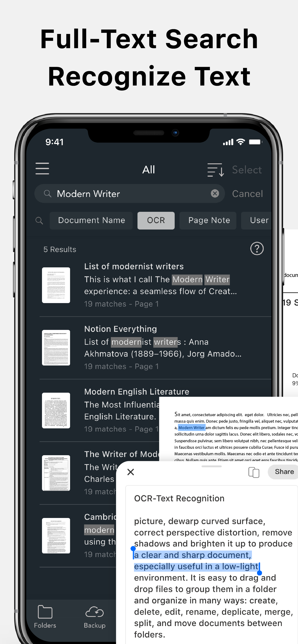Open Notion Everything document thumbnail
Screen dimensions: 298x644
(56, 347)
